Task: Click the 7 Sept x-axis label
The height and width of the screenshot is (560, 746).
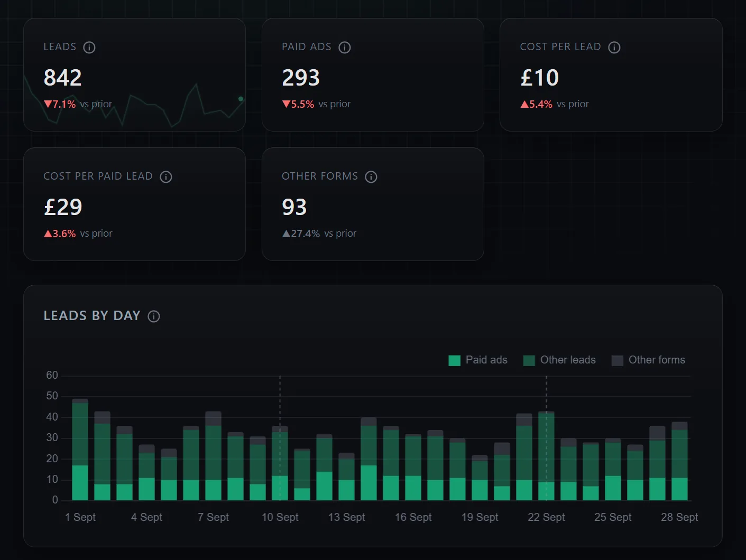Action: tap(214, 517)
